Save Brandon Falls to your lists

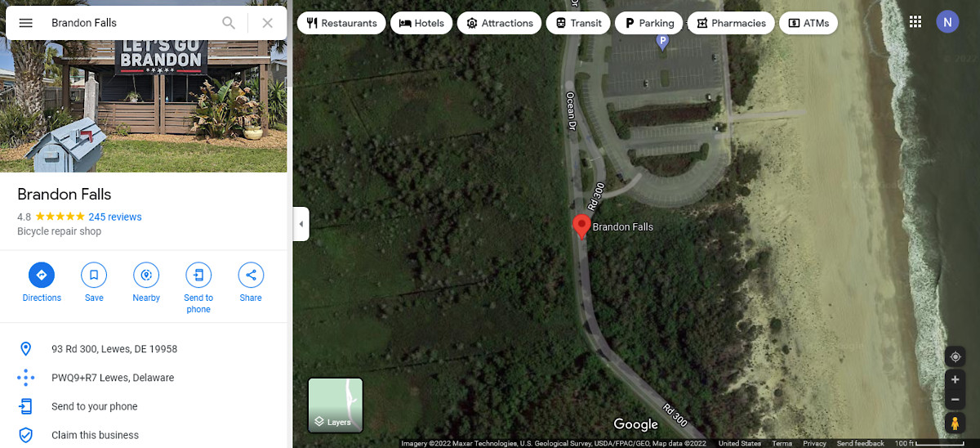tap(94, 275)
